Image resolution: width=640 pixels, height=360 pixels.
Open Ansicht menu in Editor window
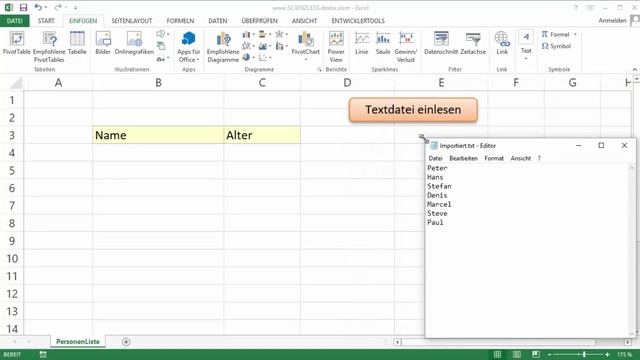point(521,158)
